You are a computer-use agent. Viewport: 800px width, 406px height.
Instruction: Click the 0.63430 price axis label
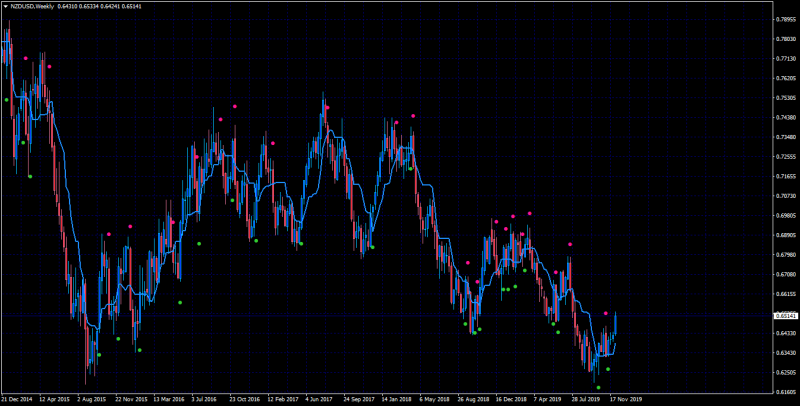(x=786, y=353)
